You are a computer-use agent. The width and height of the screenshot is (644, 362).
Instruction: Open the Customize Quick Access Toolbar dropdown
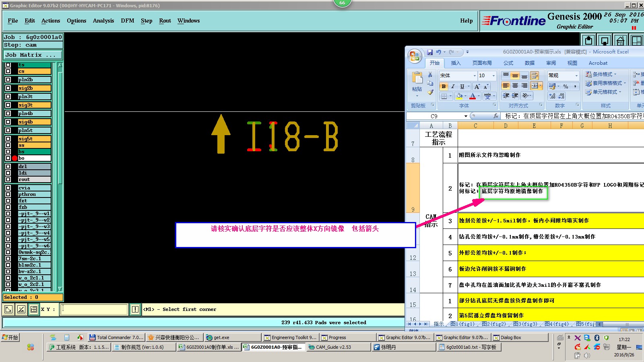pyautogui.click(x=467, y=52)
